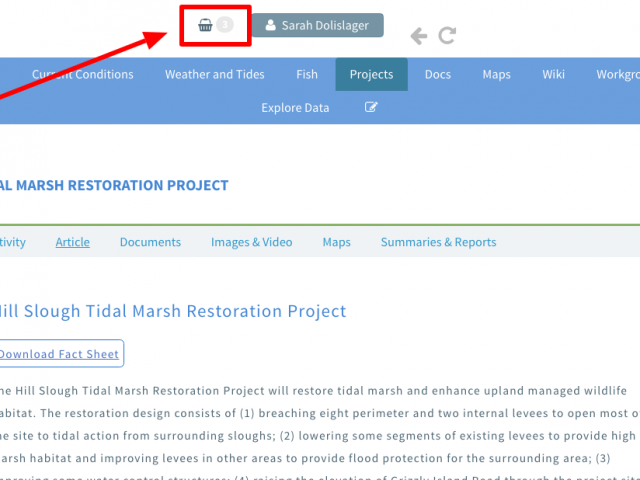Open Explore Data
Viewport: 640px width, 480px height.
[x=295, y=108]
